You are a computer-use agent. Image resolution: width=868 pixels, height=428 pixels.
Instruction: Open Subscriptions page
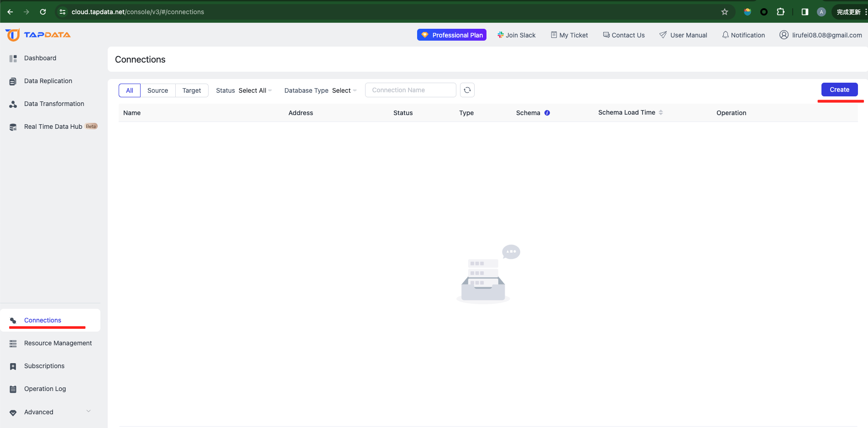pos(44,366)
